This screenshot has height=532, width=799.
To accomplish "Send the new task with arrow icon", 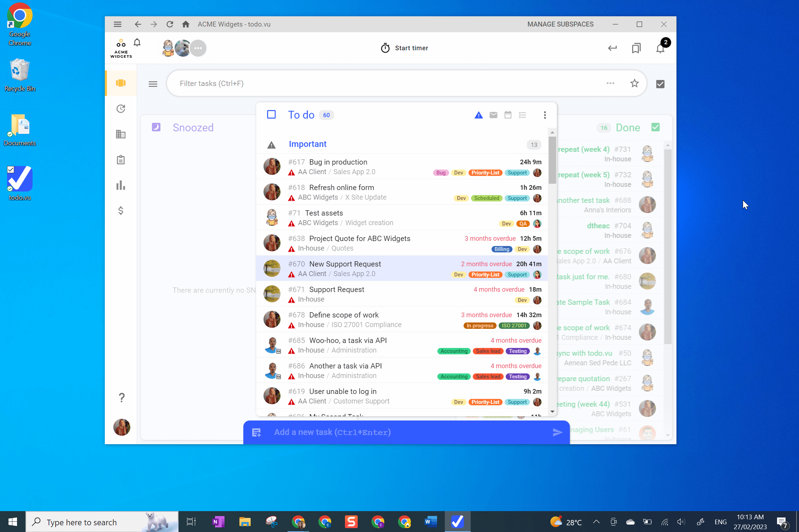I will (x=557, y=432).
